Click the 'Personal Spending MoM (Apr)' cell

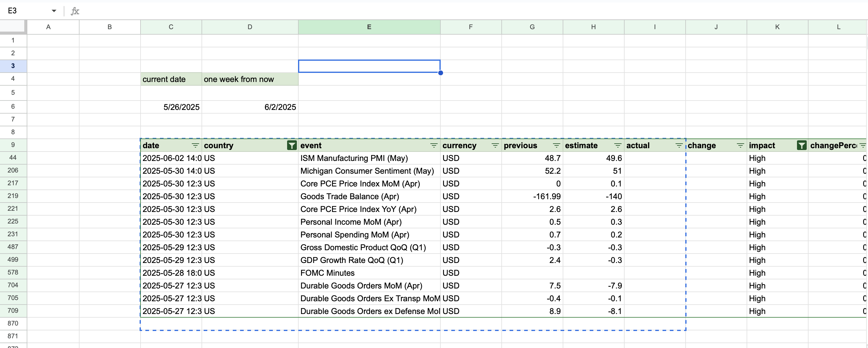(x=369, y=235)
